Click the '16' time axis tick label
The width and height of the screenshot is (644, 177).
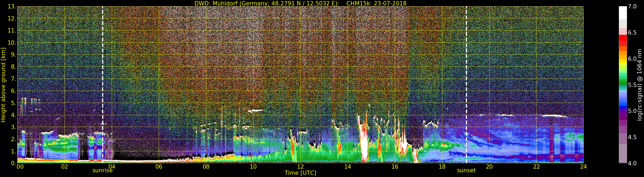(395, 167)
